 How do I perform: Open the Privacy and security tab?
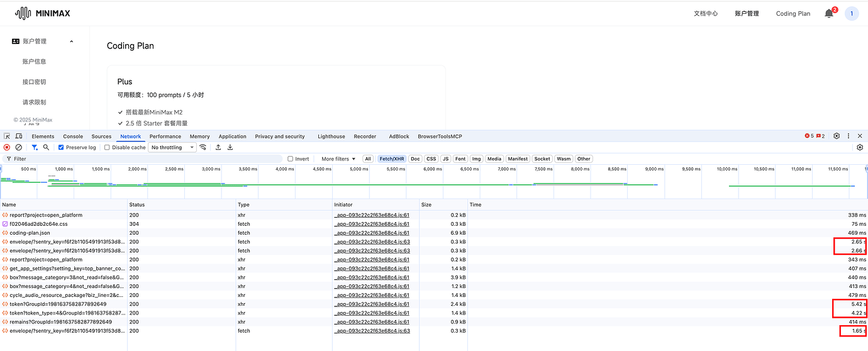click(280, 136)
